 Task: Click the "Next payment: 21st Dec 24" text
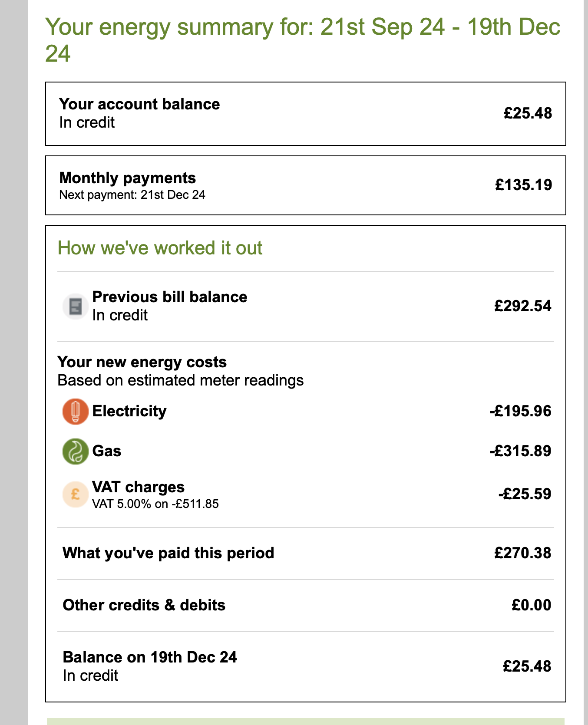tap(132, 195)
